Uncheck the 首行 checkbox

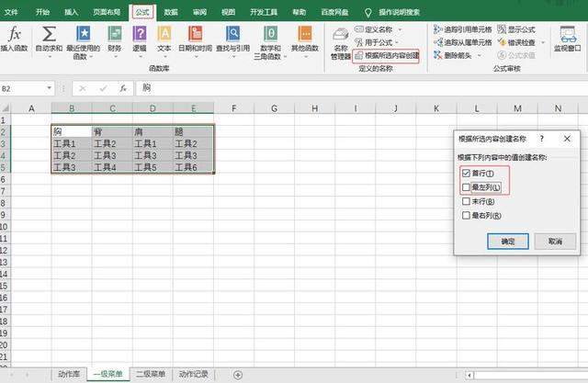point(467,174)
